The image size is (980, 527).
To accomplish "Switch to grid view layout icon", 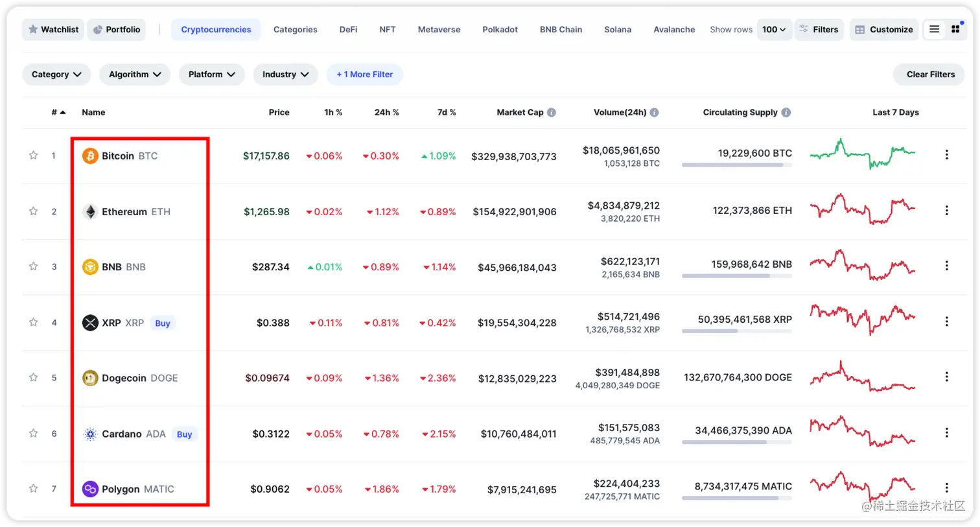I will click(955, 29).
